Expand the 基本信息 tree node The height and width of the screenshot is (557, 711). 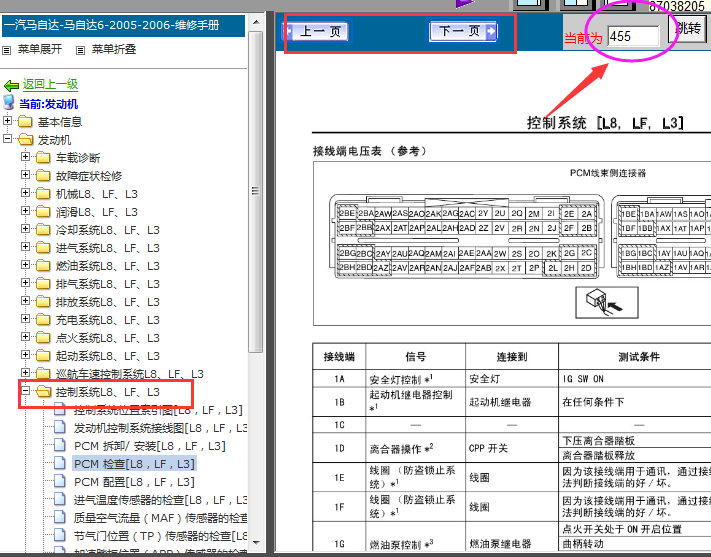coord(7,121)
